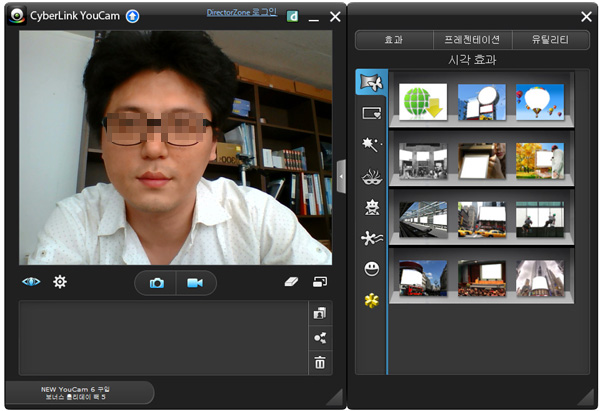
Task: Select the globe download more effects thumbnail
Action: pyautogui.click(x=423, y=101)
